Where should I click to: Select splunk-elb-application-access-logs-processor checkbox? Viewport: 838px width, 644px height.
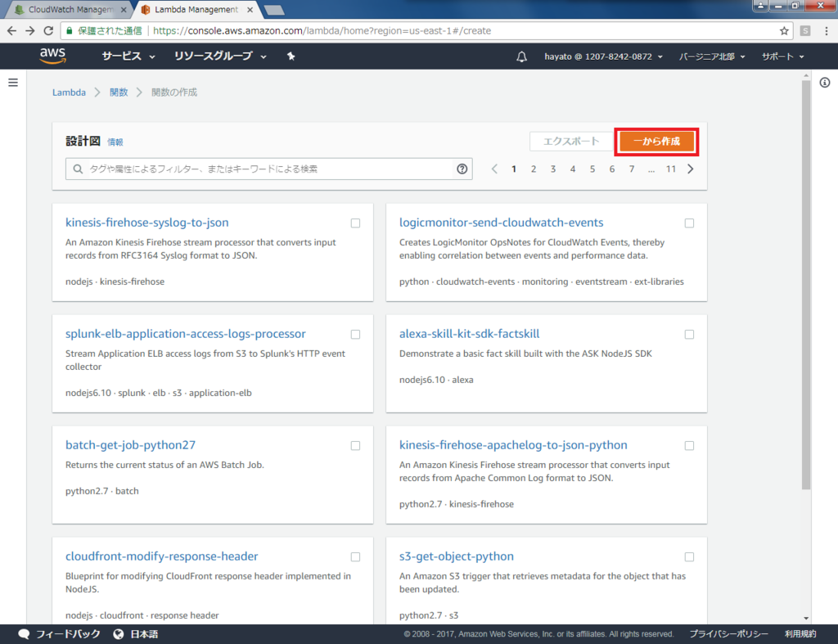(x=355, y=335)
